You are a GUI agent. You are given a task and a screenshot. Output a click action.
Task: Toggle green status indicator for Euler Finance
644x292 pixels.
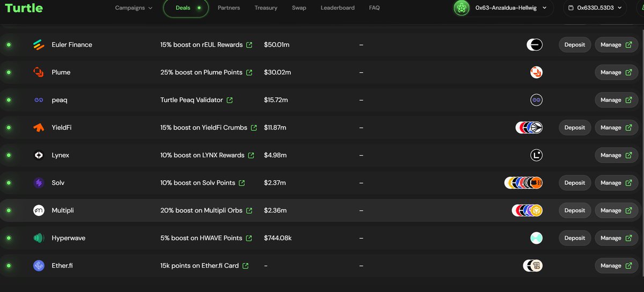pyautogui.click(x=9, y=45)
